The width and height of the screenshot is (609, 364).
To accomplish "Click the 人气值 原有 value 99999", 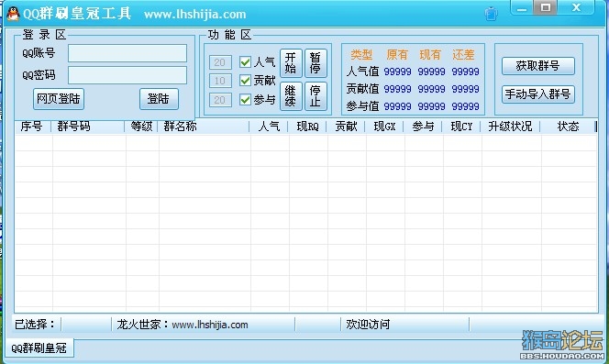I will pos(398,72).
